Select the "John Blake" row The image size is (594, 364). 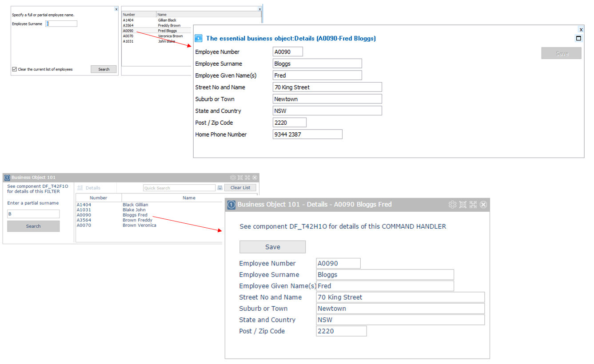point(157,41)
